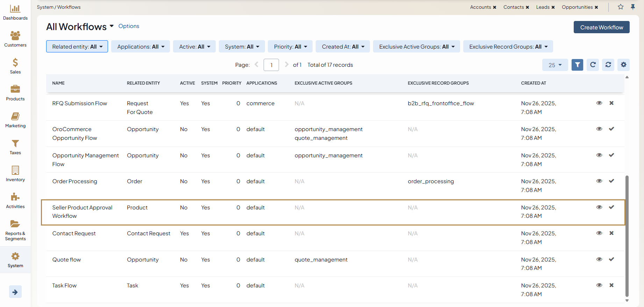Click the Options link
The height and width of the screenshot is (307, 644).
[x=129, y=26]
